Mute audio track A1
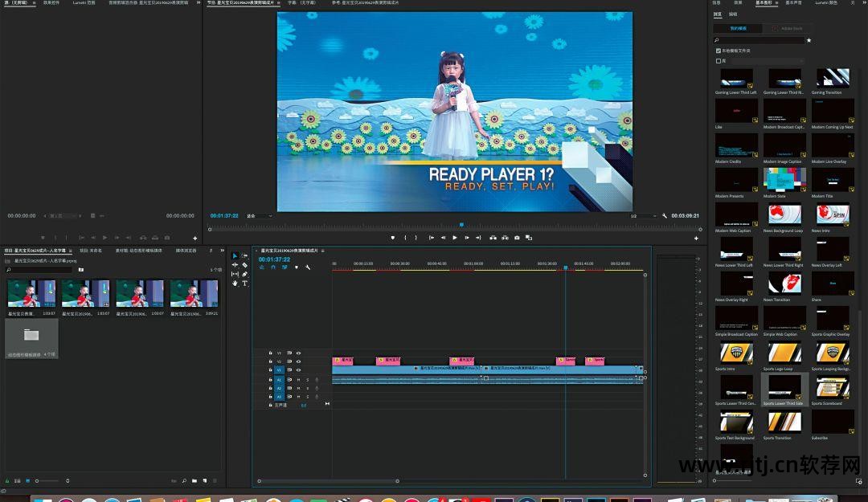Image resolution: width=868 pixels, height=502 pixels. (x=298, y=380)
